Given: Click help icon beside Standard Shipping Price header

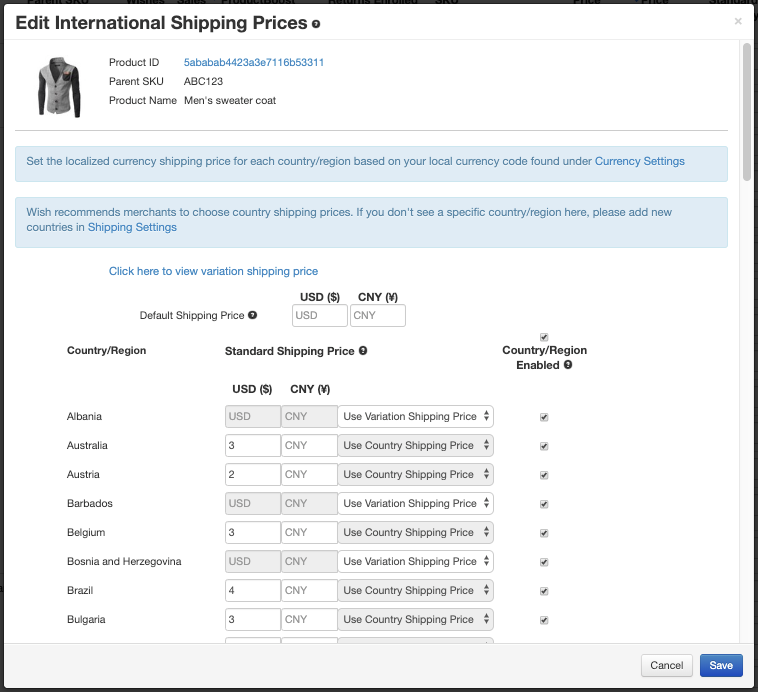Looking at the screenshot, I should click(x=363, y=351).
